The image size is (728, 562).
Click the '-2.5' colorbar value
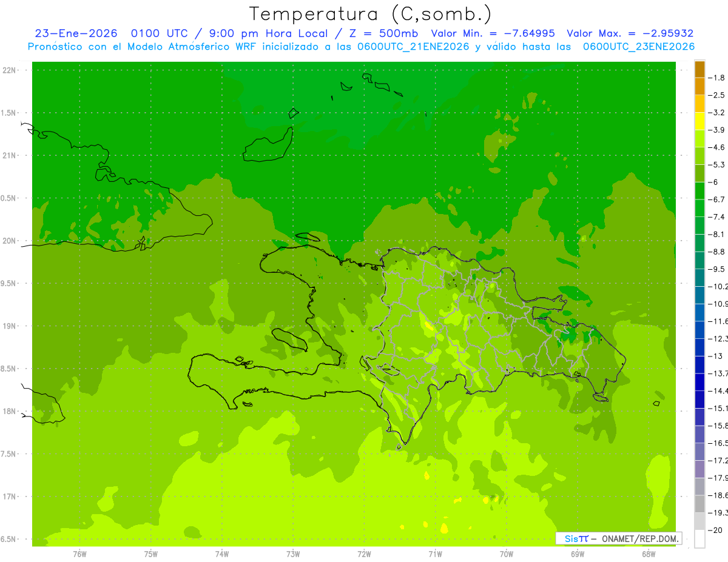[716, 95]
